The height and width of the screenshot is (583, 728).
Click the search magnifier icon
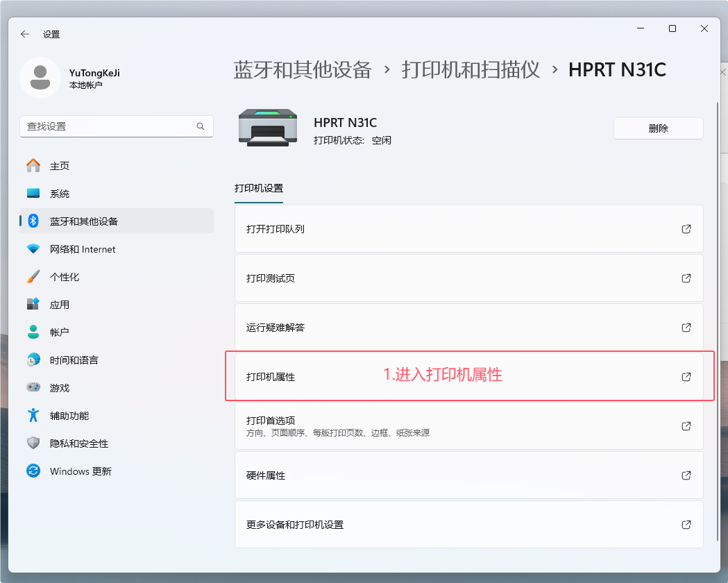[201, 126]
